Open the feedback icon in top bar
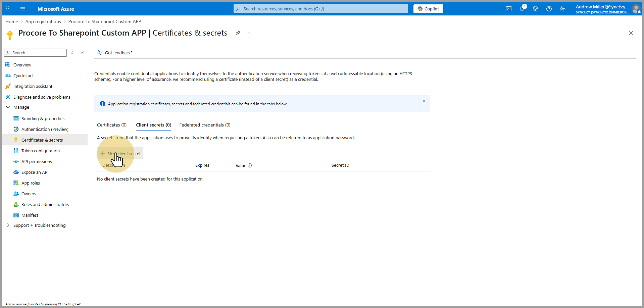The width and height of the screenshot is (644, 308). (x=562, y=9)
